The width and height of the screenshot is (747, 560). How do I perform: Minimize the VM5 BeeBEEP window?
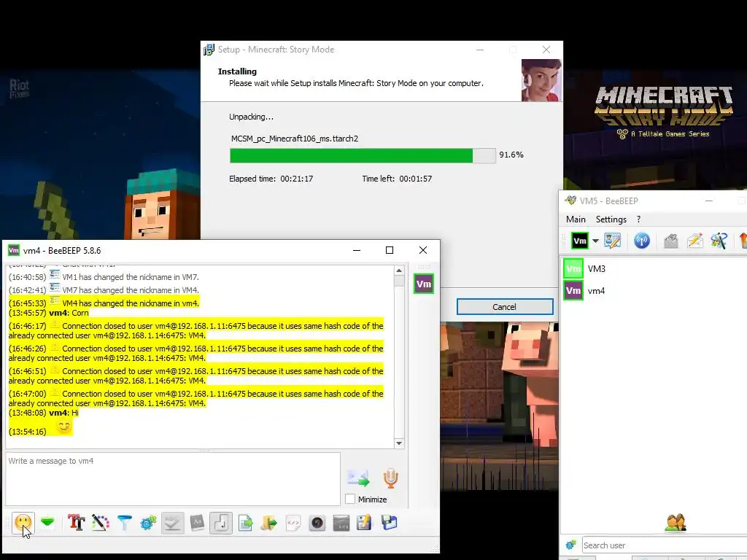tap(709, 201)
